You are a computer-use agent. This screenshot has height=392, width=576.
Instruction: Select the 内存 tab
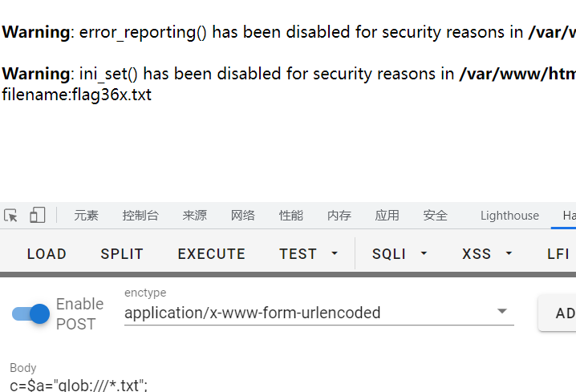[x=339, y=216]
